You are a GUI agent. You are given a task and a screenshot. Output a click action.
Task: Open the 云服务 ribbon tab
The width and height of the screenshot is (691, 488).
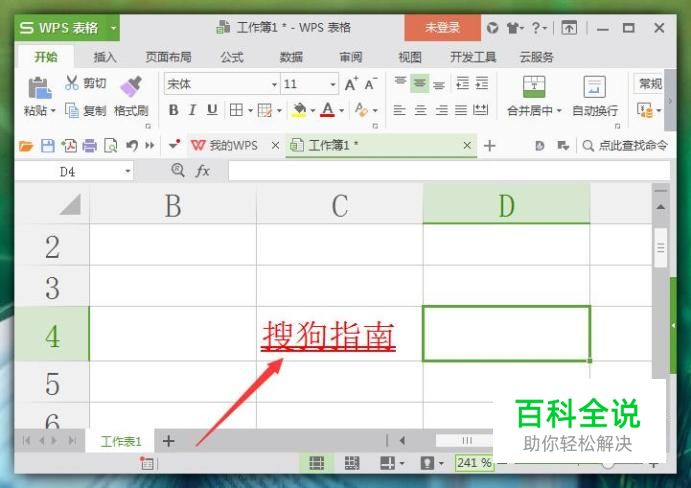[x=536, y=57]
